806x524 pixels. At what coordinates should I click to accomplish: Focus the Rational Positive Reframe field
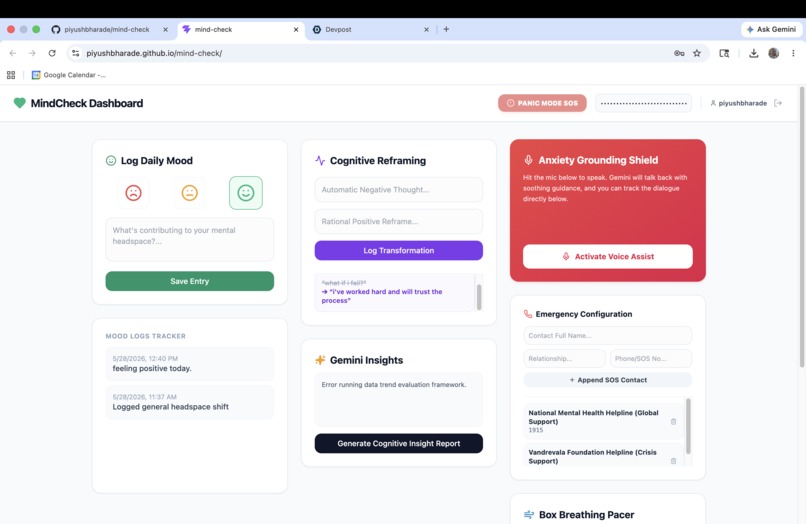(399, 222)
